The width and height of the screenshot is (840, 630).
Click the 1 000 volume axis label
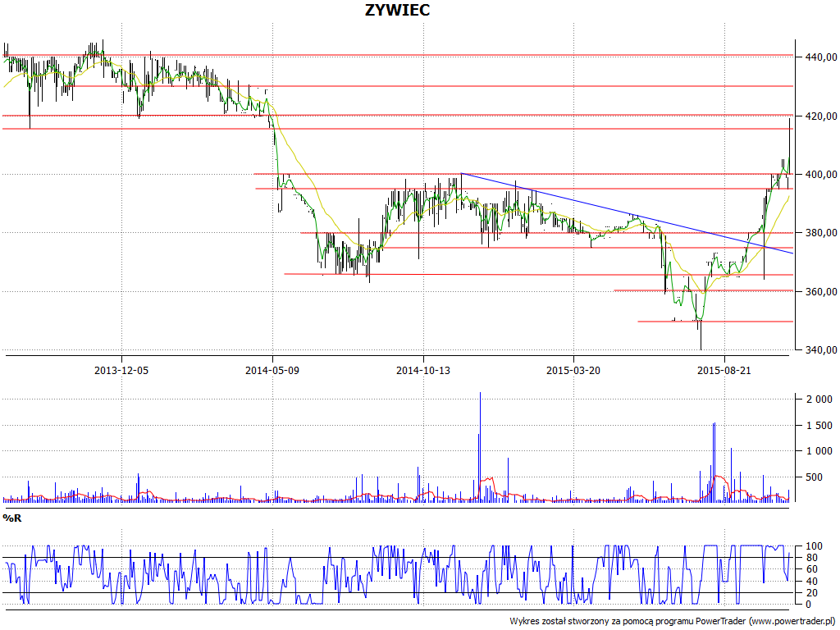point(820,451)
